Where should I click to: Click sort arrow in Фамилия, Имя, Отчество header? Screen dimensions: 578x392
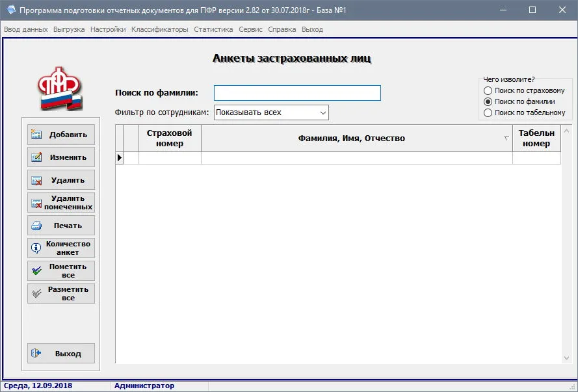click(x=506, y=138)
